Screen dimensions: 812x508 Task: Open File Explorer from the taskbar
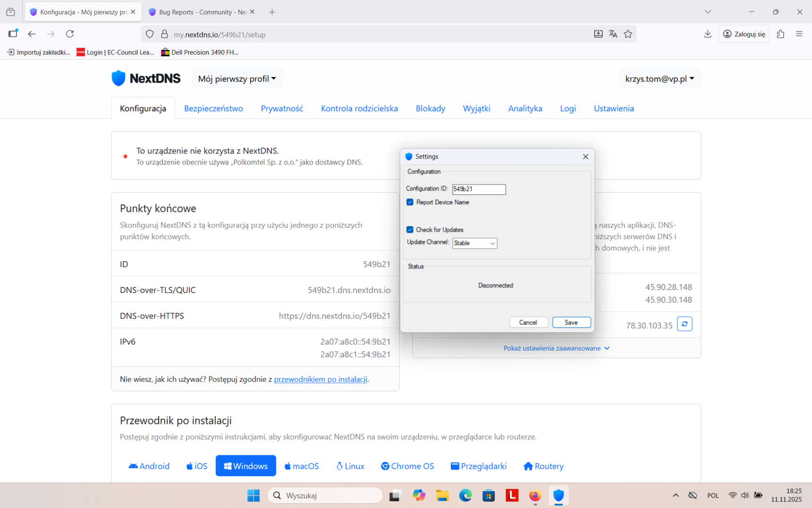pos(442,495)
